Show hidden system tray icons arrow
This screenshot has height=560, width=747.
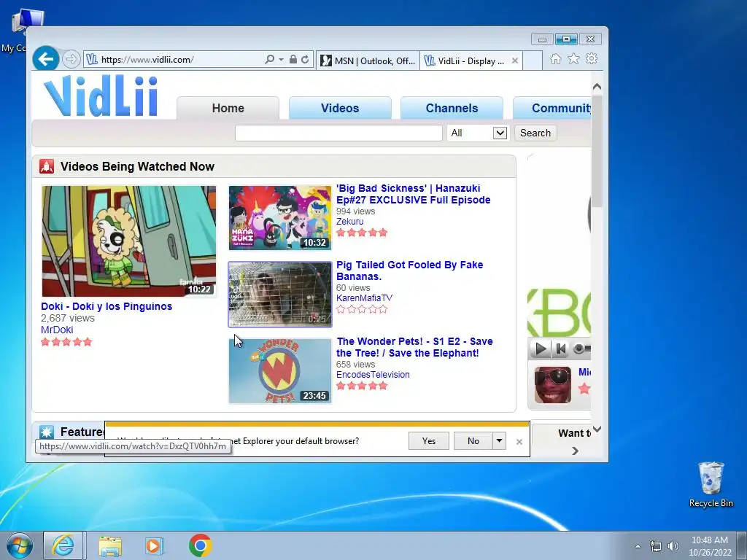click(x=638, y=546)
